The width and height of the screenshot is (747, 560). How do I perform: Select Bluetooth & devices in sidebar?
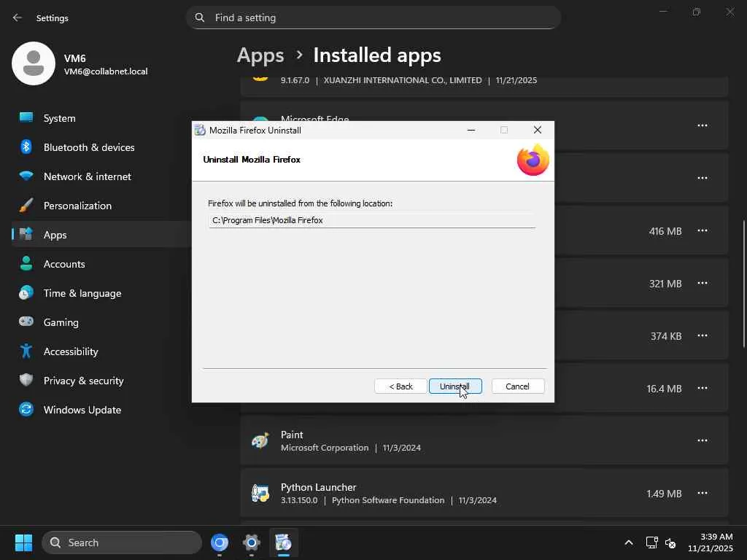pos(88,147)
